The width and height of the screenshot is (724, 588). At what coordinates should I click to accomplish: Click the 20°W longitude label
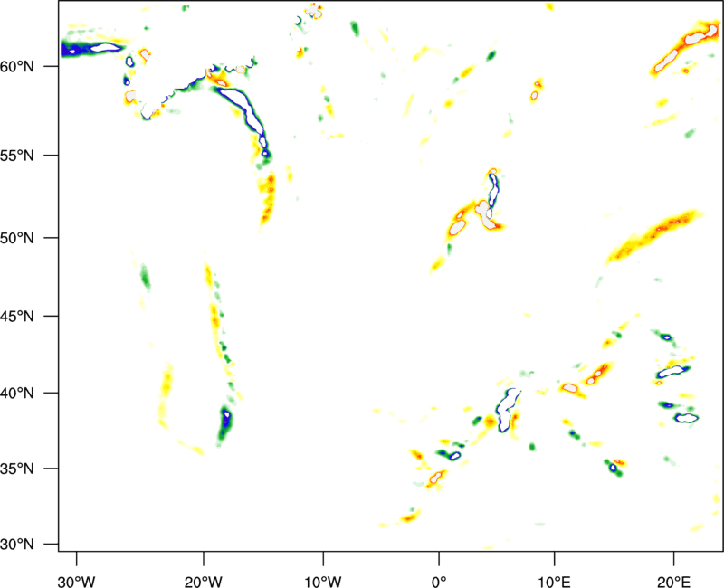[x=203, y=582]
